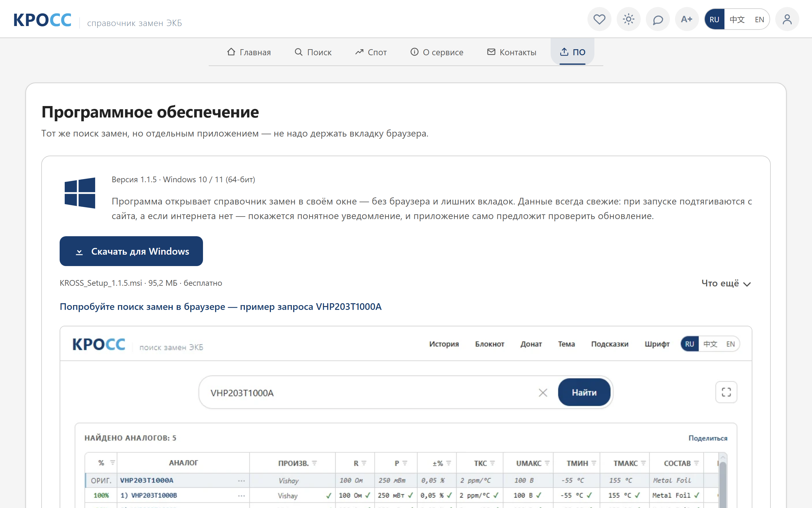Image resolution: width=812 pixels, height=508 pixels.
Task: Click the КРОСС logo in header
Action: 42,20
